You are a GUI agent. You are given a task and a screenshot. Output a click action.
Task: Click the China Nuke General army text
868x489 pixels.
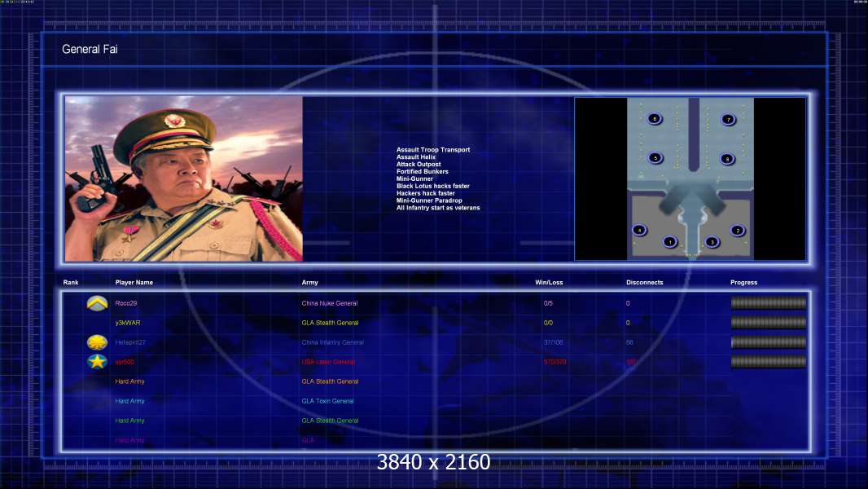click(330, 303)
